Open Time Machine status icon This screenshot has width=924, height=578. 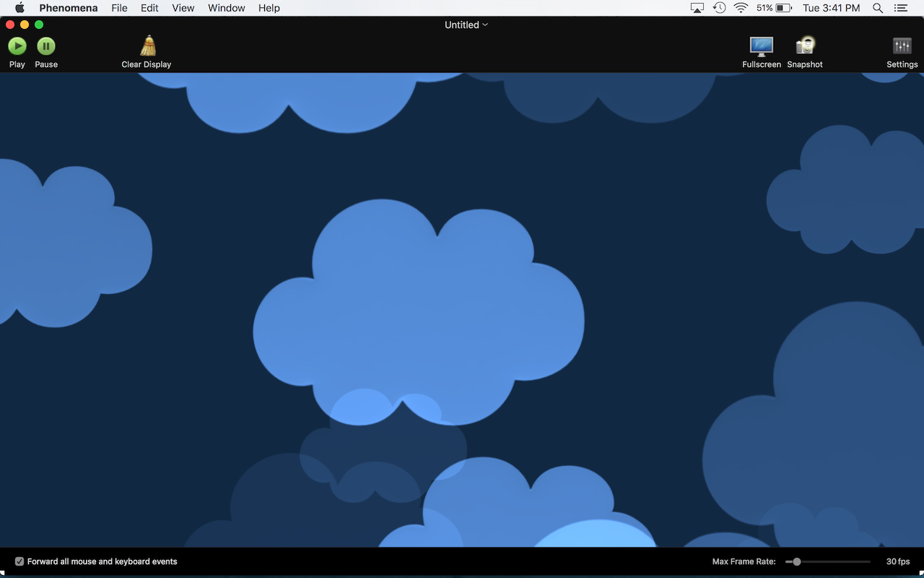coord(719,8)
